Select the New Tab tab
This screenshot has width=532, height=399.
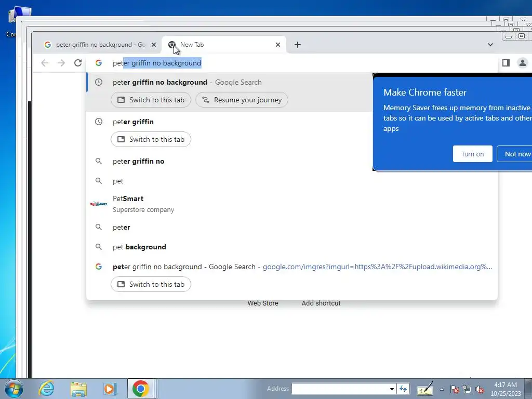pos(224,45)
